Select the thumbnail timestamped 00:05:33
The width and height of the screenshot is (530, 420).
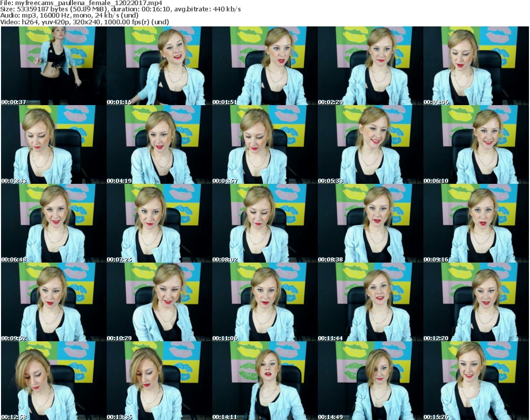pos(370,144)
